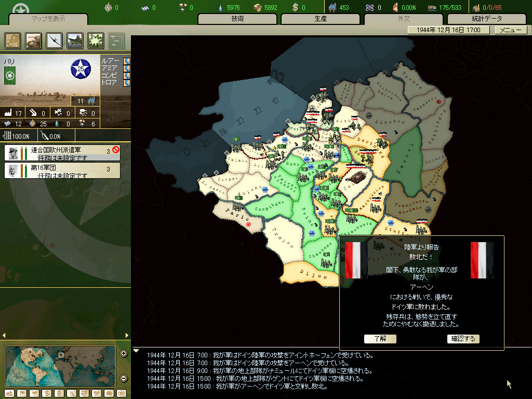Open the 生産 tab
532x399 pixels.
(x=321, y=19)
